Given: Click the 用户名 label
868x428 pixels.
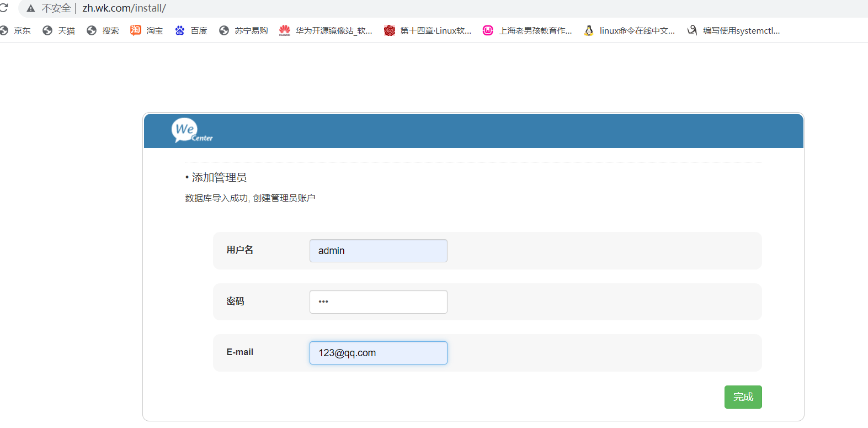Looking at the screenshot, I should coord(240,250).
